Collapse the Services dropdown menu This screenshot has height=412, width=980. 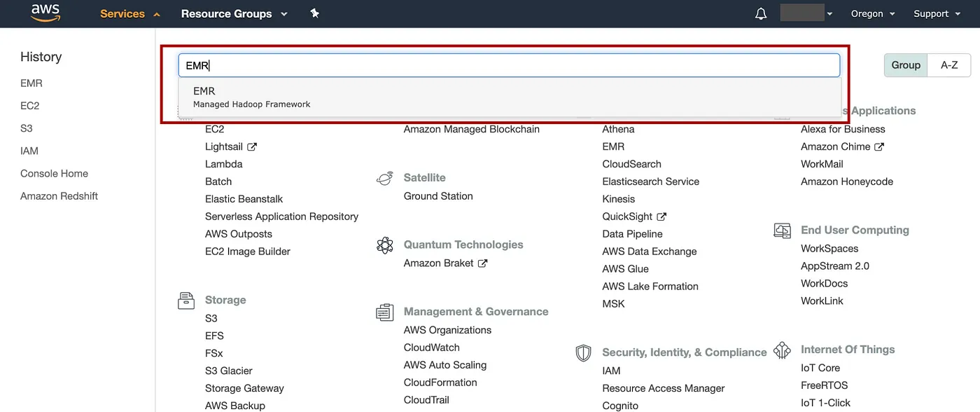[x=130, y=14]
